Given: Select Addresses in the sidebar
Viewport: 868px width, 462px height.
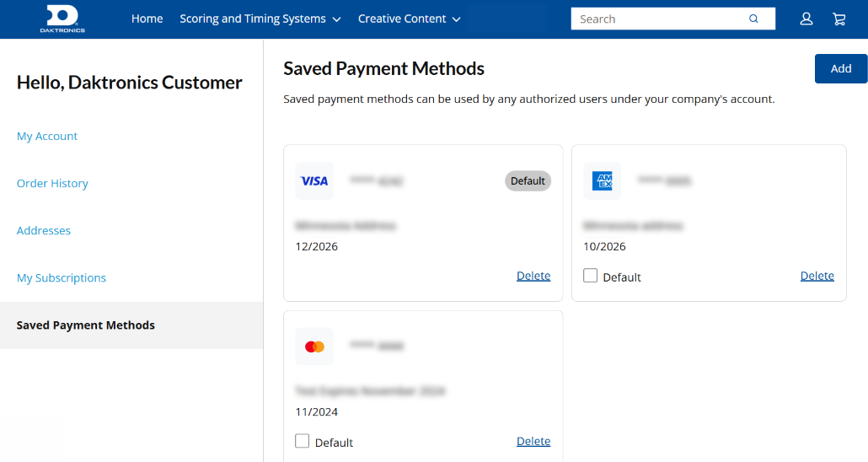Looking at the screenshot, I should [44, 230].
